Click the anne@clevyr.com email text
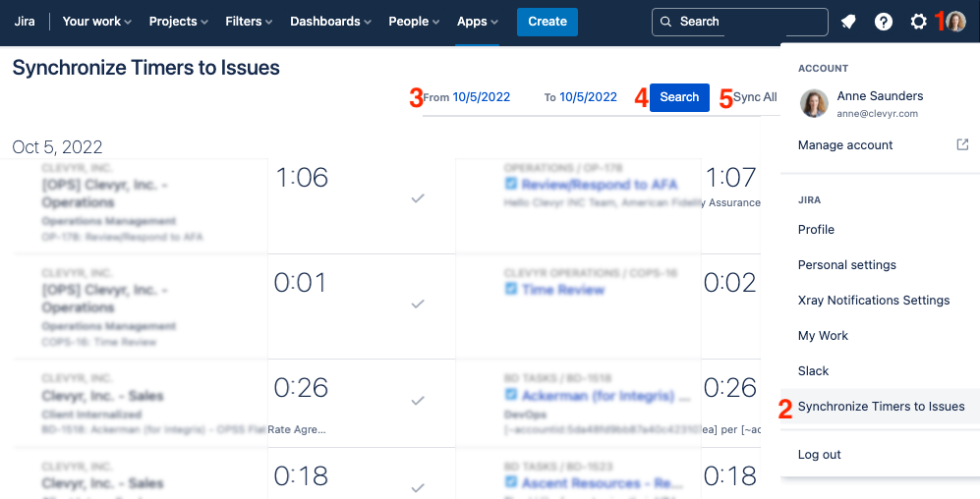Viewport: 980px width, 499px height. [878, 114]
